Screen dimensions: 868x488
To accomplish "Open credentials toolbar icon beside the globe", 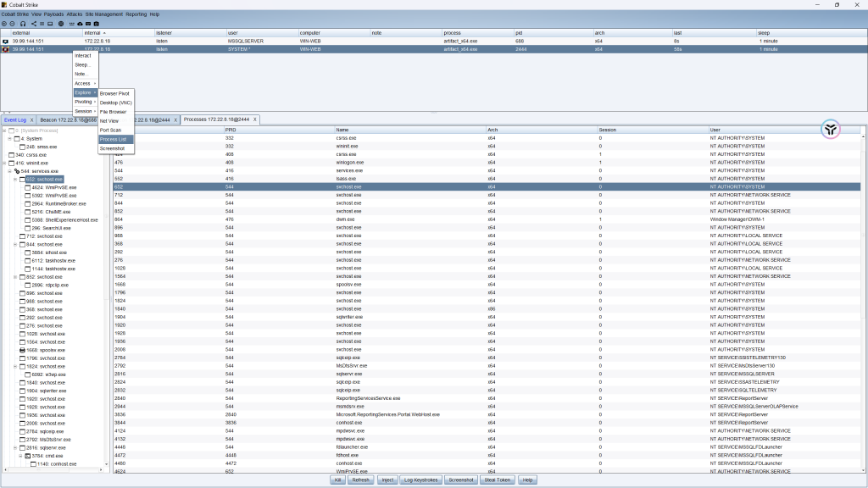I will coord(72,24).
